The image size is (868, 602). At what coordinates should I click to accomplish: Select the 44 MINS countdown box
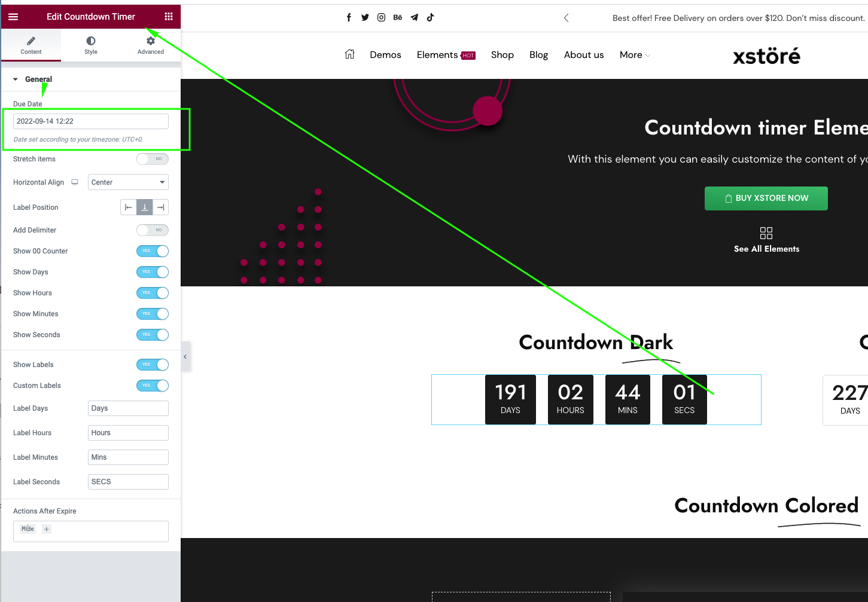point(628,399)
